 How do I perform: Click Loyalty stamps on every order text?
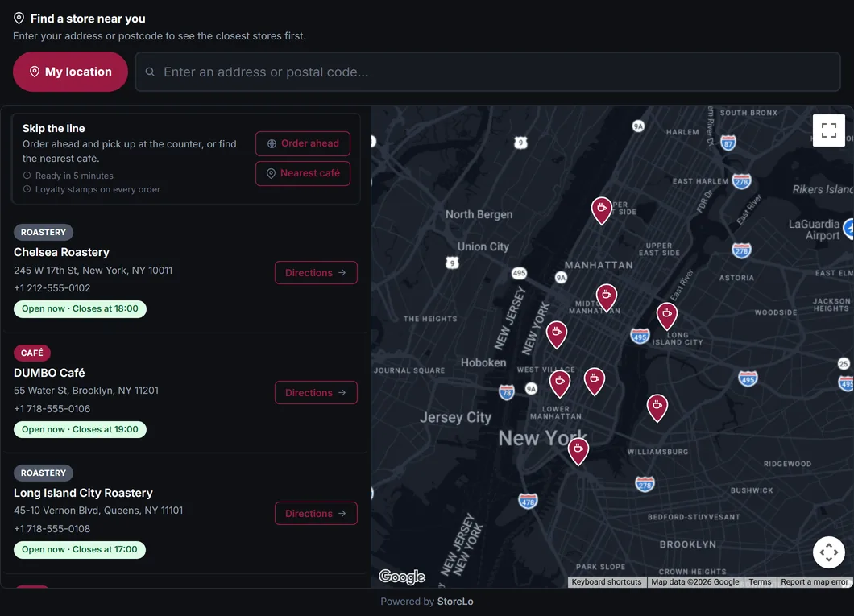[98, 189]
